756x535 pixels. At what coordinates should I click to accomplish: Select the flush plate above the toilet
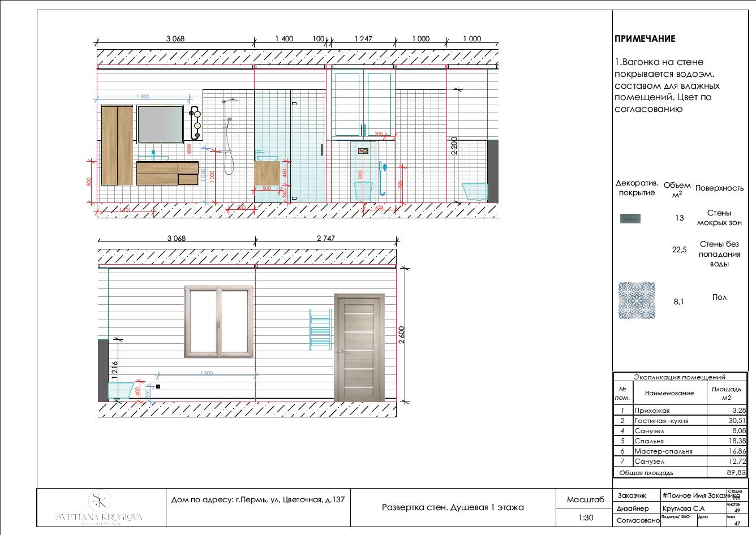pos(363,151)
